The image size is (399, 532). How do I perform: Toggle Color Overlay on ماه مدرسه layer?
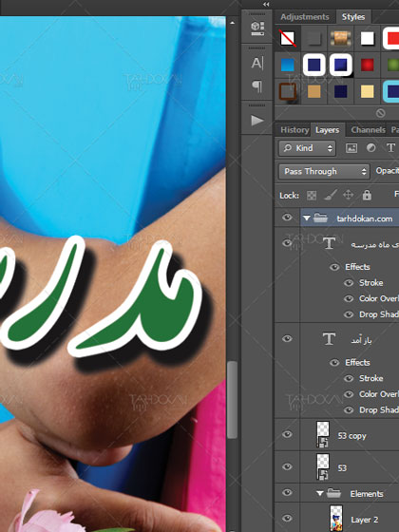coord(349,298)
